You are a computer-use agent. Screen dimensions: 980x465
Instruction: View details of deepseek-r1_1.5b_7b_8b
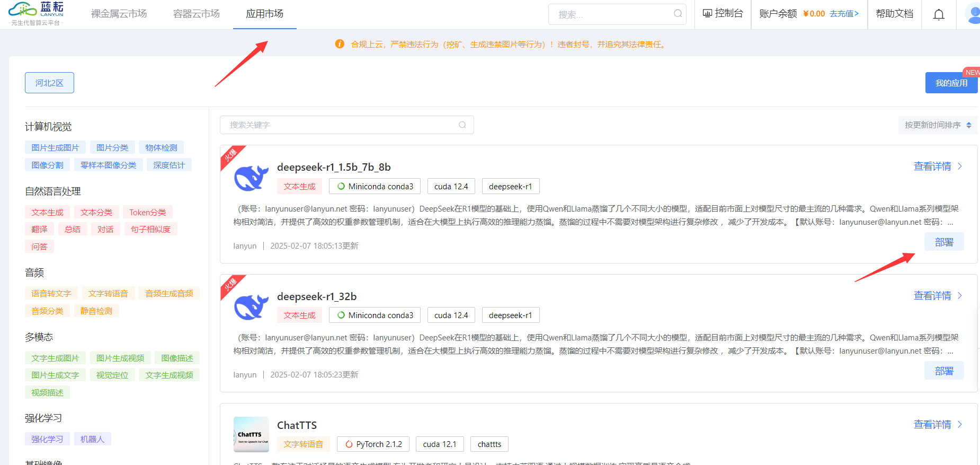click(938, 166)
